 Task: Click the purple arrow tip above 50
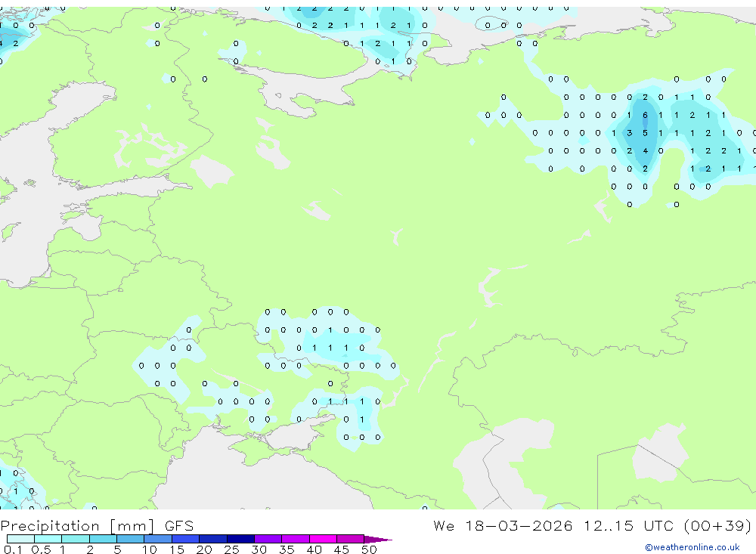378,540
